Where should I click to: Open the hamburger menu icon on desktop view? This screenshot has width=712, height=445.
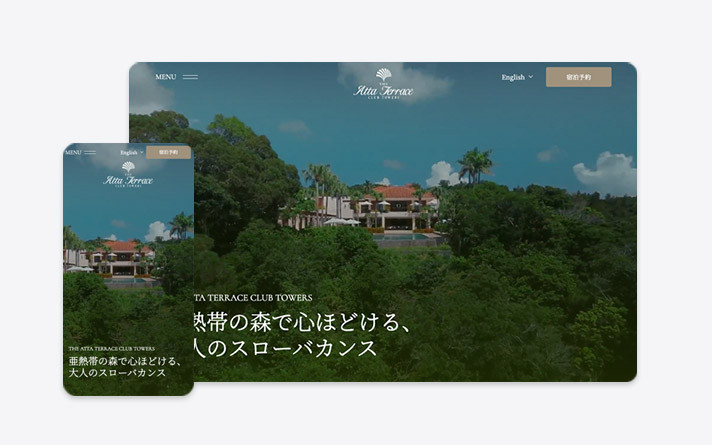coord(190,77)
